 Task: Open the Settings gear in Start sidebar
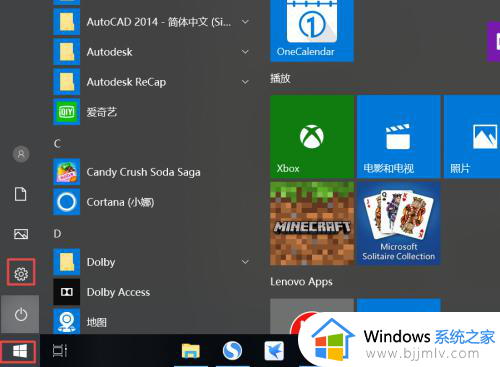click(21, 274)
